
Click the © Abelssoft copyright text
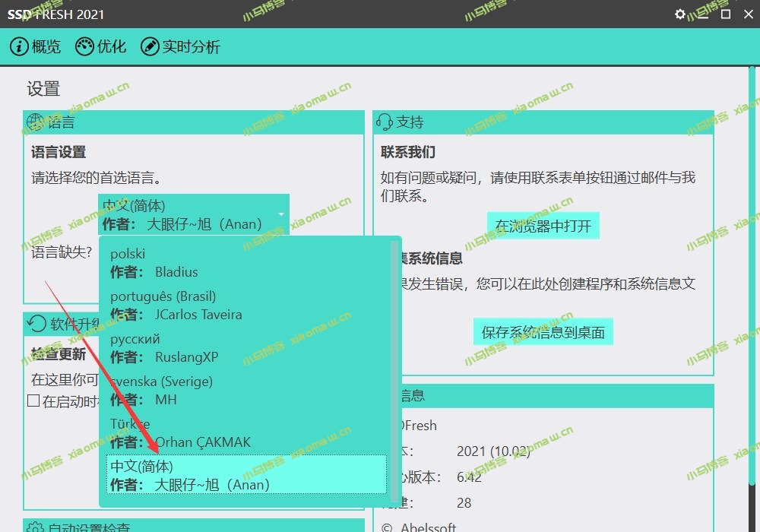(x=419, y=527)
